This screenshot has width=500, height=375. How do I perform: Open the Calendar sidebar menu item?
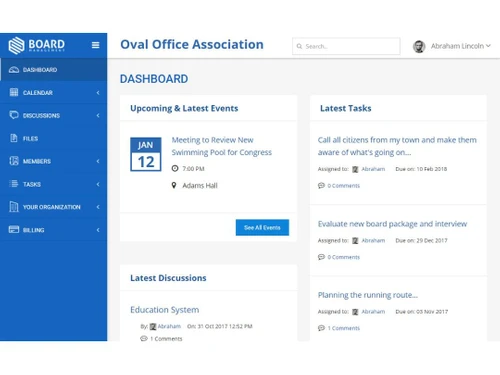tap(54, 92)
